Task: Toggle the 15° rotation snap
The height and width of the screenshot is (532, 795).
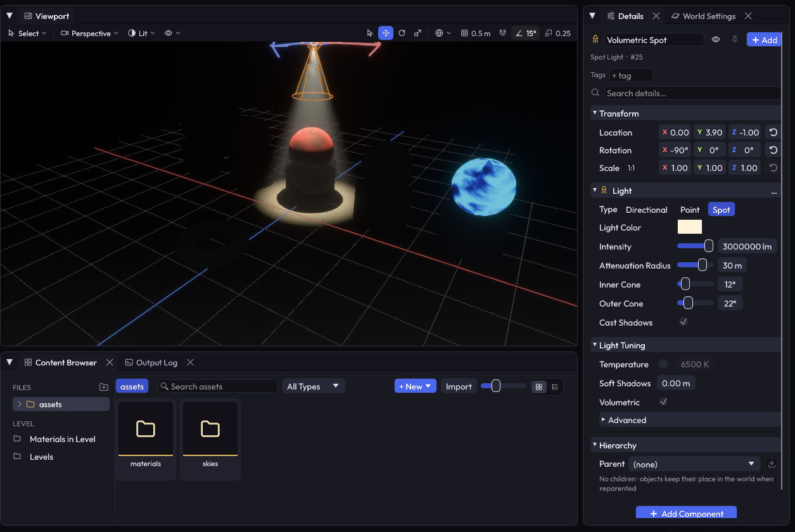Action: (x=526, y=33)
